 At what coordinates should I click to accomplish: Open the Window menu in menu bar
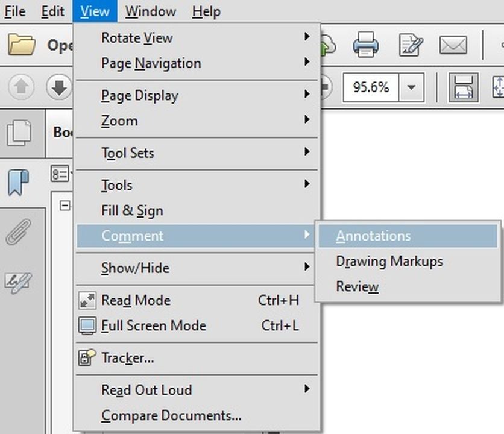[151, 11]
